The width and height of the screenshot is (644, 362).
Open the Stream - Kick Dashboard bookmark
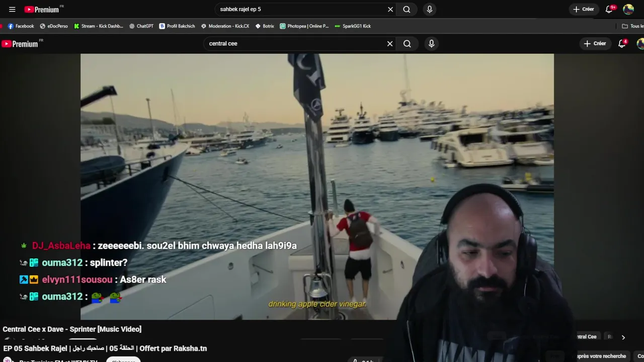[99, 26]
